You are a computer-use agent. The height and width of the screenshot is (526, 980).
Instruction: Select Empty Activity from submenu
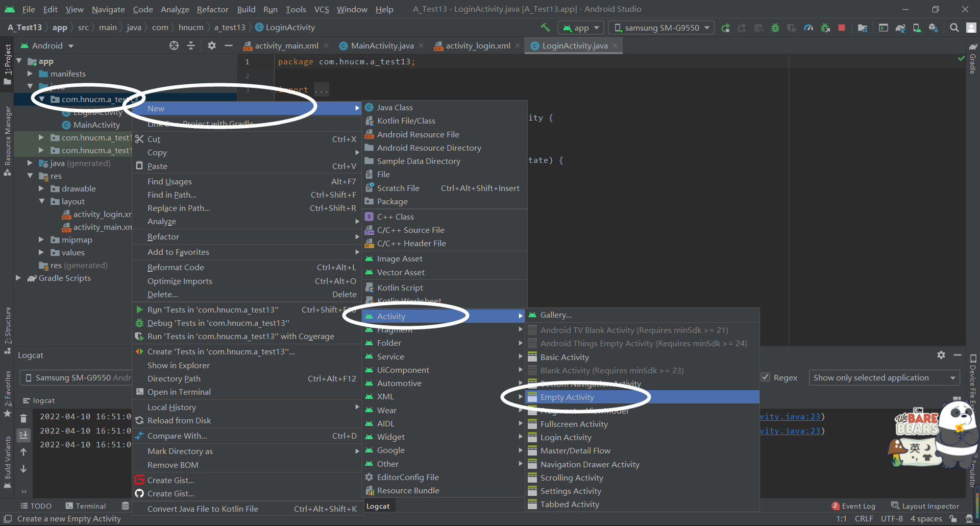(x=643, y=397)
